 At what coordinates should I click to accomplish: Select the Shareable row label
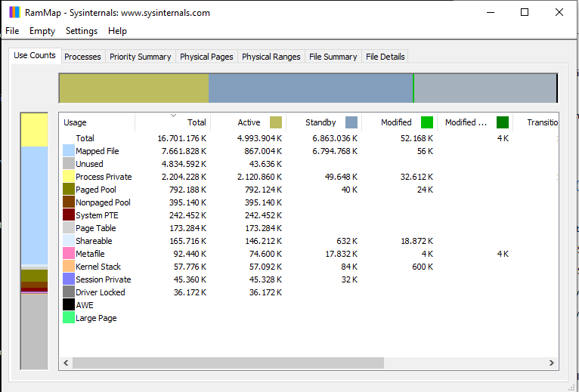coord(94,241)
